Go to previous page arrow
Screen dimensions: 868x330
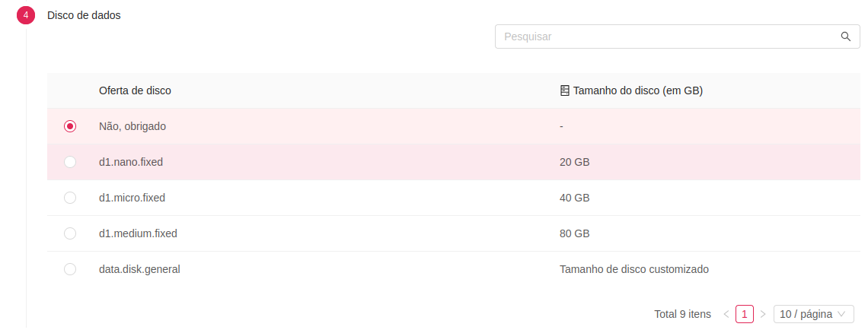click(x=726, y=314)
